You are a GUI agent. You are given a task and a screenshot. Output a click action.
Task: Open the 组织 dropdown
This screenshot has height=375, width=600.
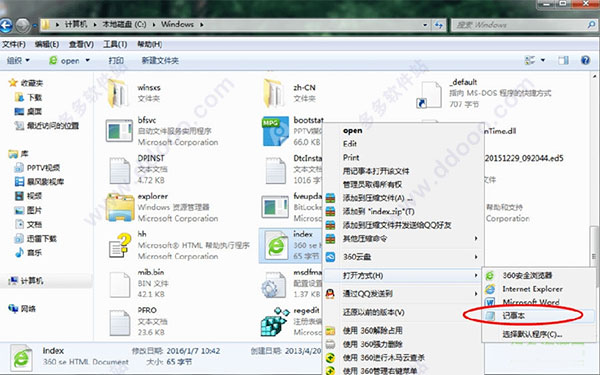coord(18,60)
